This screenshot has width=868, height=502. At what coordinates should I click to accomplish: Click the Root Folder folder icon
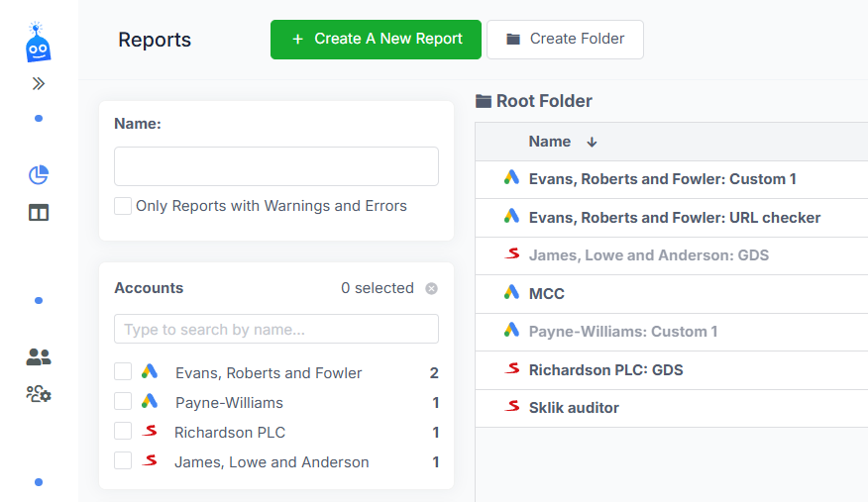coord(484,101)
